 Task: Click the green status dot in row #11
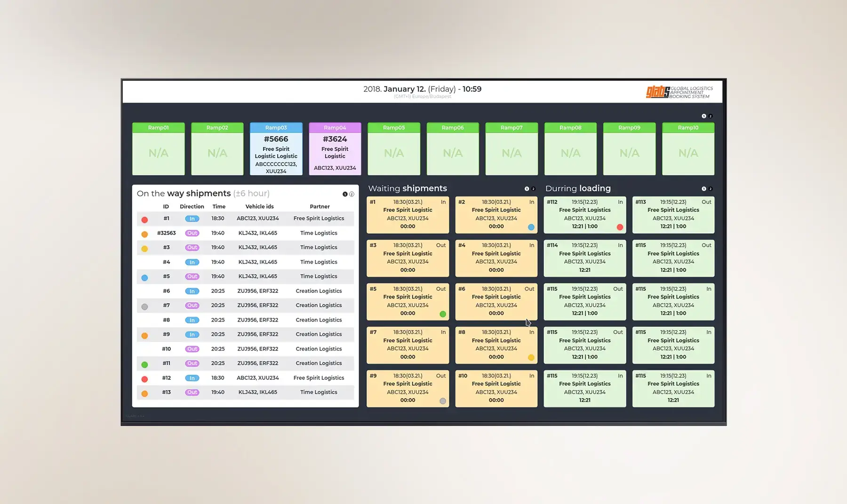point(144,364)
